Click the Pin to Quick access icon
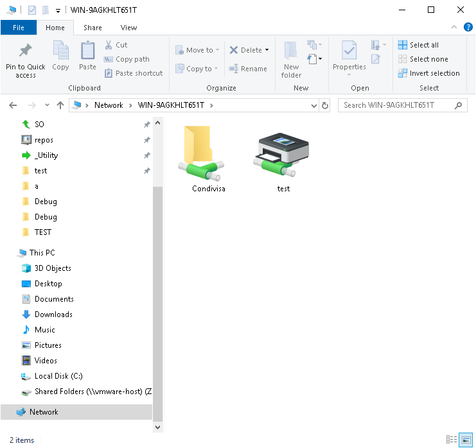476x448 pixels. [26, 51]
